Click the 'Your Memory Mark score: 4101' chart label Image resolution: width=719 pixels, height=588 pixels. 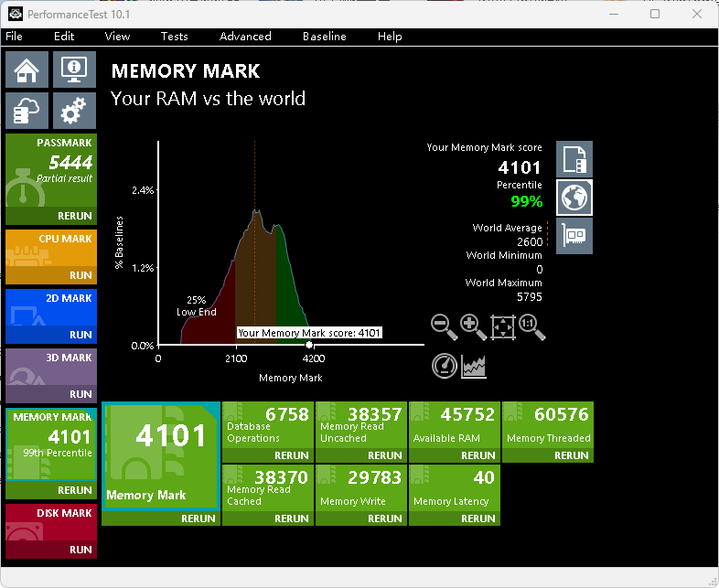tap(309, 333)
